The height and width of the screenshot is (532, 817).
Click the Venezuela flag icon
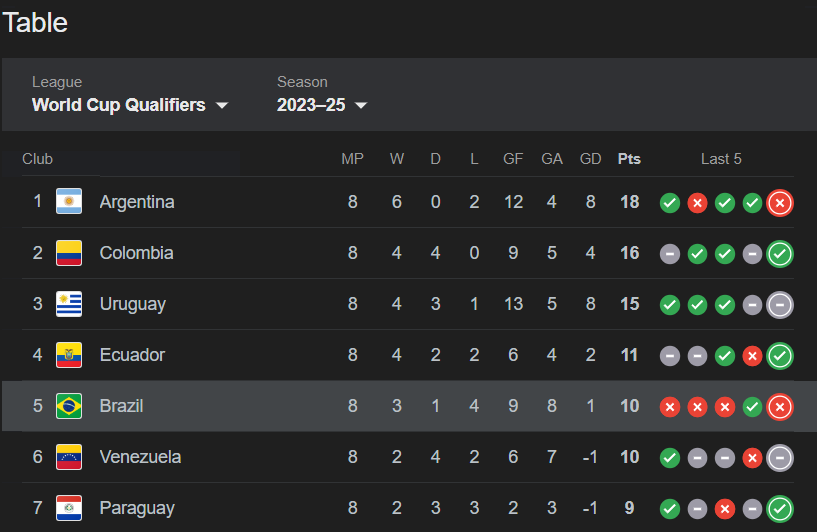coord(69,457)
